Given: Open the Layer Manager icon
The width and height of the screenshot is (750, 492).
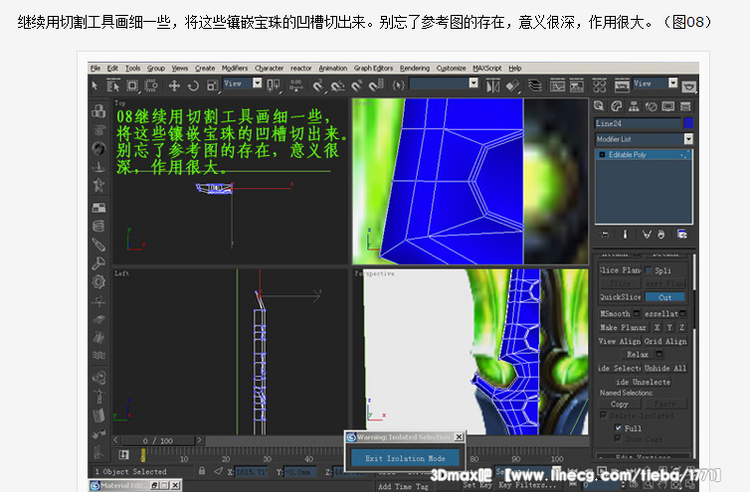Looking at the screenshot, I should point(535,86).
